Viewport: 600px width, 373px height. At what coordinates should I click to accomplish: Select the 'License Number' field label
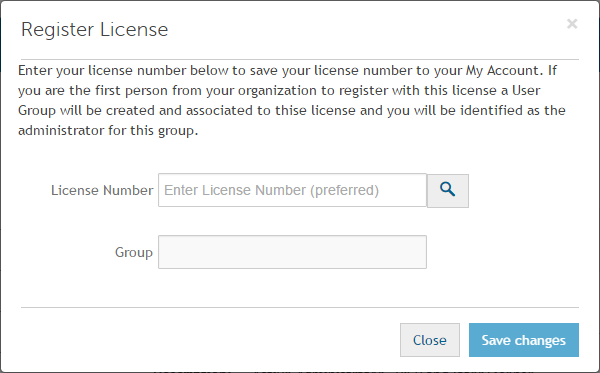(102, 191)
